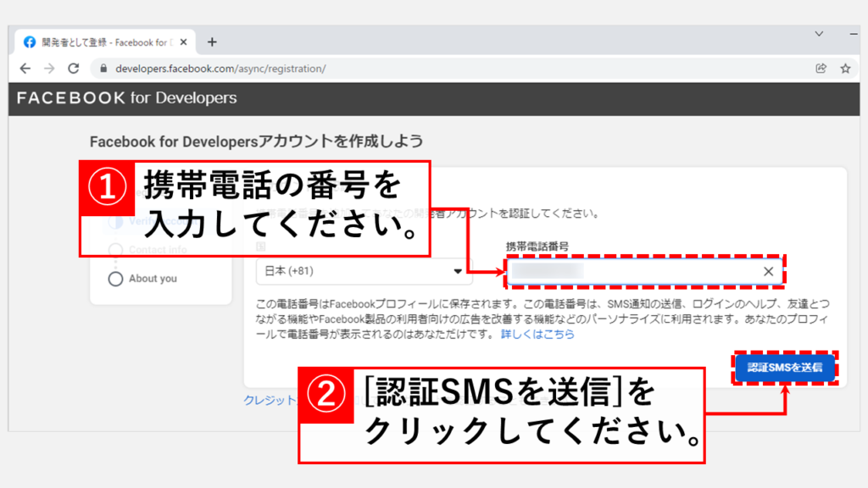The image size is (868, 488).
Task: Click the 認証SMSを送信 button
Action: pos(784,368)
